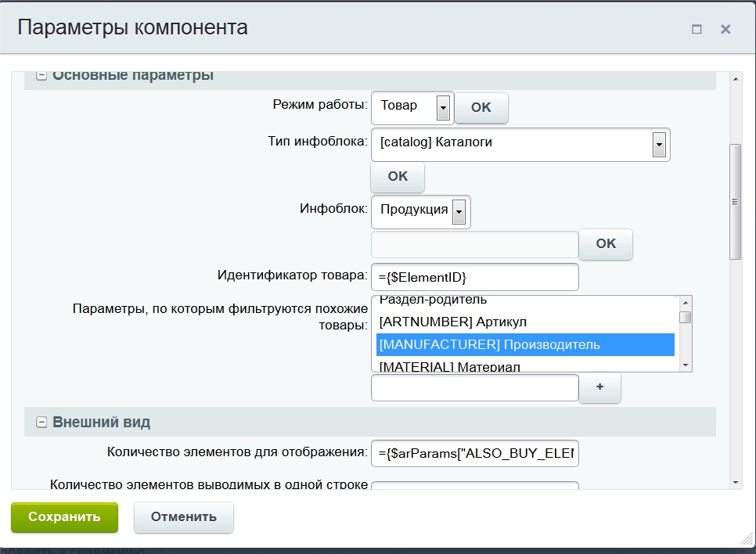
Task: Close the Параметры компонента dialog
Action: pyautogui.click(x=725, y=30)
